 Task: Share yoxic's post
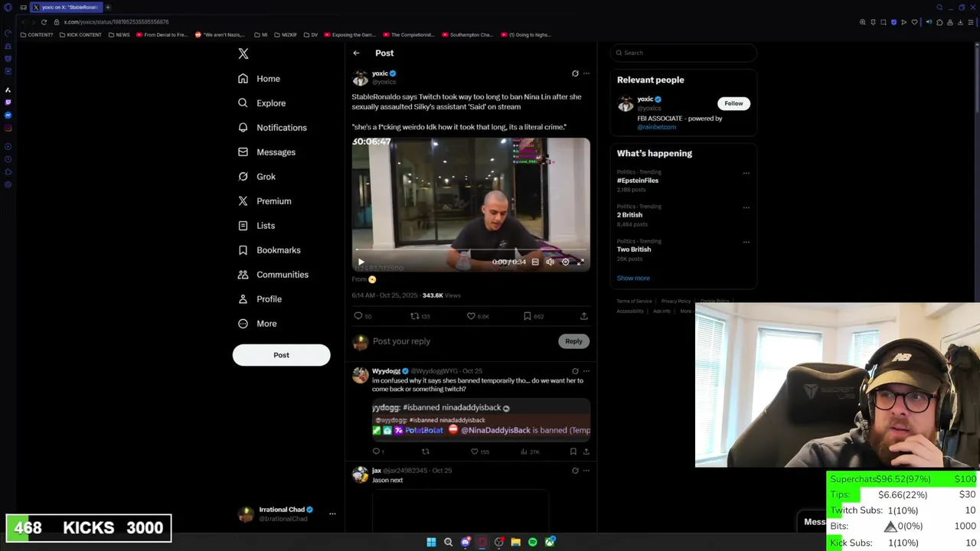(583, 316)
